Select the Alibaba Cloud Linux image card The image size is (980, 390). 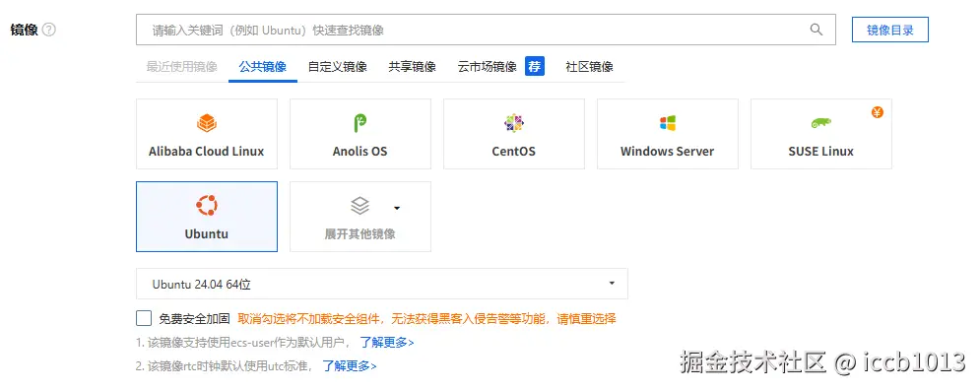point(206,134)
